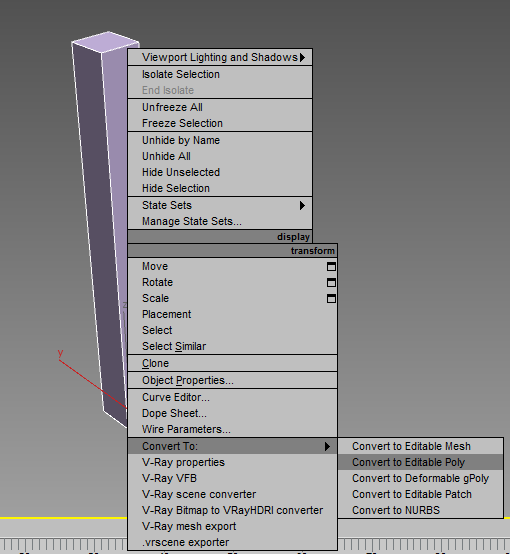Open Move transform settings box icon

331,267
